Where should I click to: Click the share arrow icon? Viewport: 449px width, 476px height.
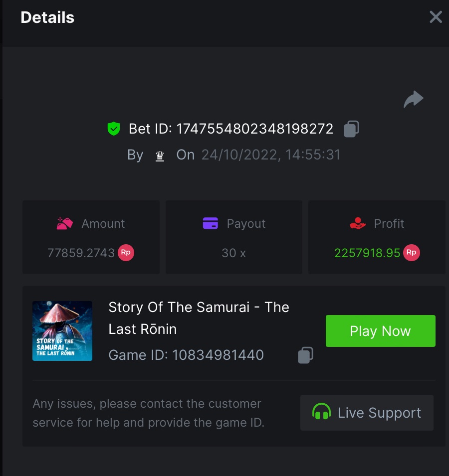(413, 100)
